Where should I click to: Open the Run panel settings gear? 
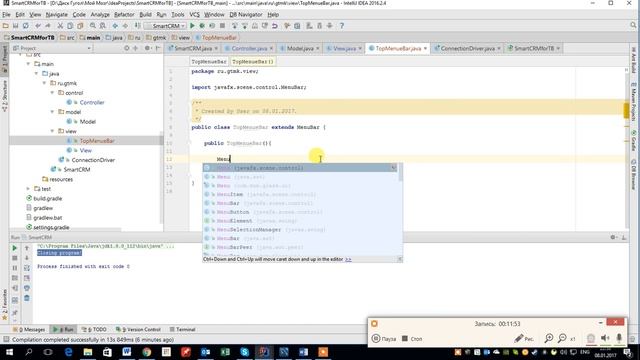point(613,237)
